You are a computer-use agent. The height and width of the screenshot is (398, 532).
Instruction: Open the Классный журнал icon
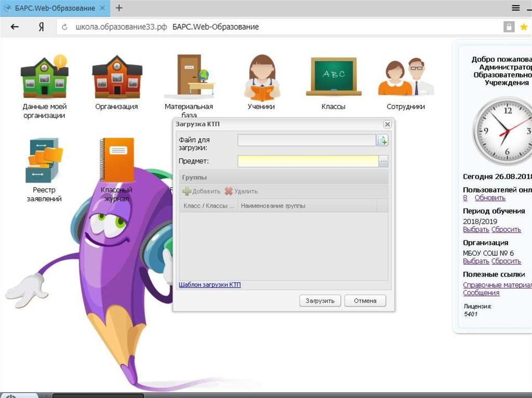point(116,161)
